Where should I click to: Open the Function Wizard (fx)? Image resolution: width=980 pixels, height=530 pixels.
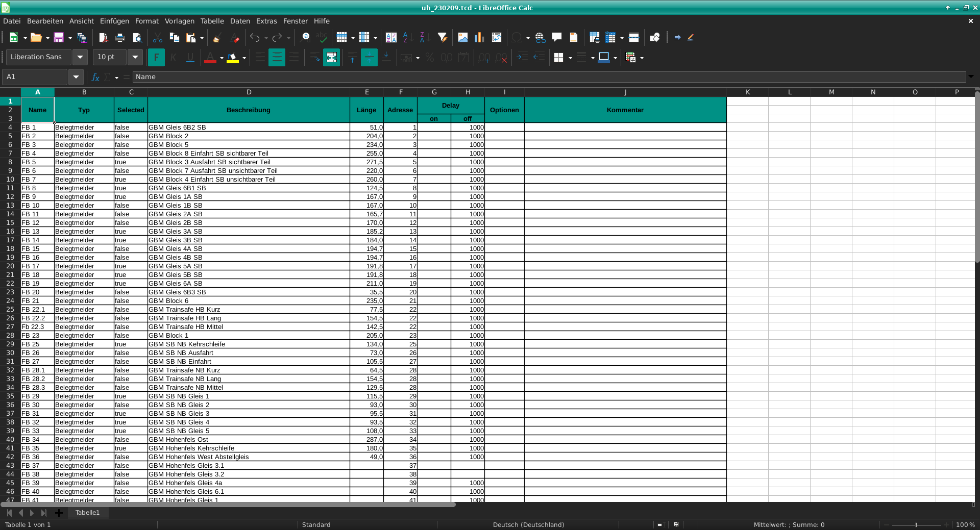pyautogui.click(x=95, y=77)
